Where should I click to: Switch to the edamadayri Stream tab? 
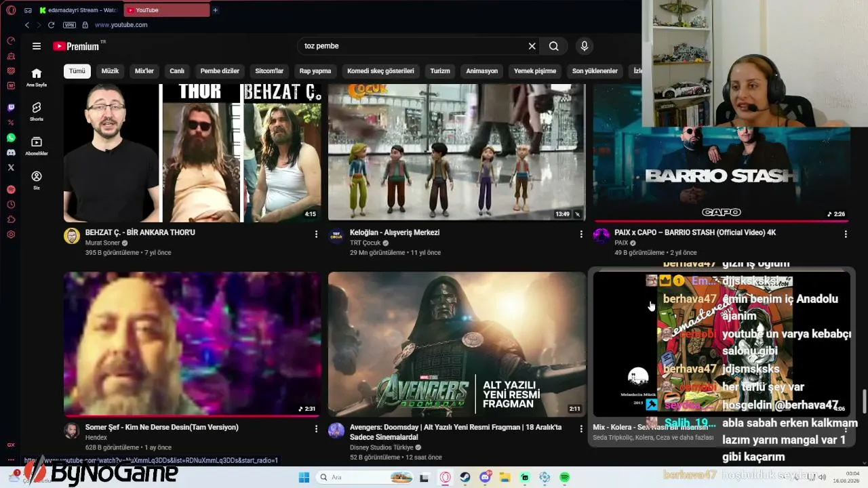[x=78, y=10]
